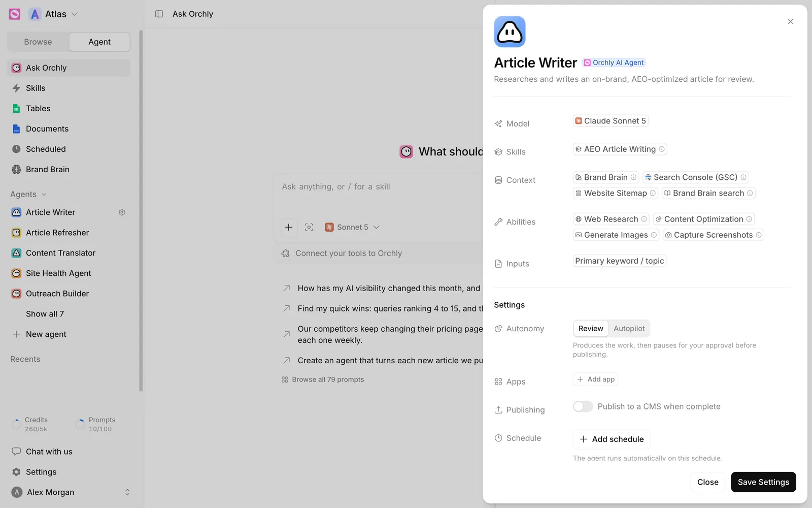Screen dimensions: 812x508
Task: Click the gear icon next to Article Writer
Action: (x=122, y=212)
